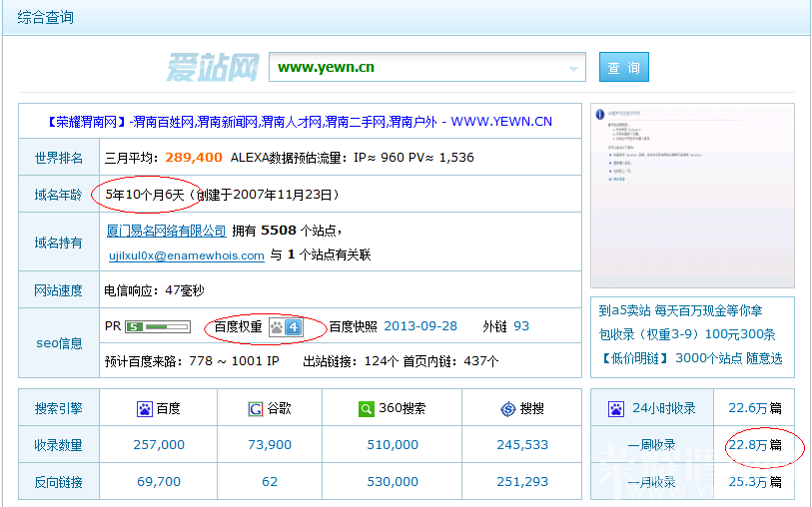This screenshot has height=507, width=812.
Task: Click Google indexed count 73,900
Action: (270, 444)
